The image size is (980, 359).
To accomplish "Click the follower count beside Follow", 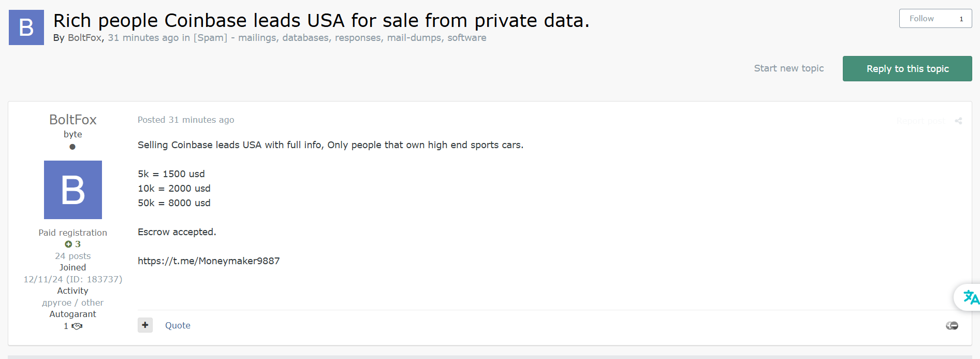I will pos(961,19).
